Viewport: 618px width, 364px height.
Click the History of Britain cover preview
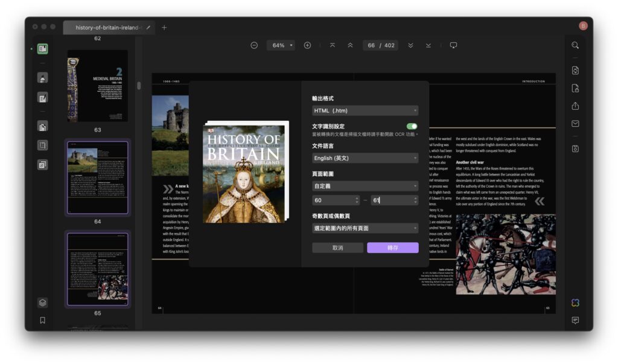click(246, 172)
